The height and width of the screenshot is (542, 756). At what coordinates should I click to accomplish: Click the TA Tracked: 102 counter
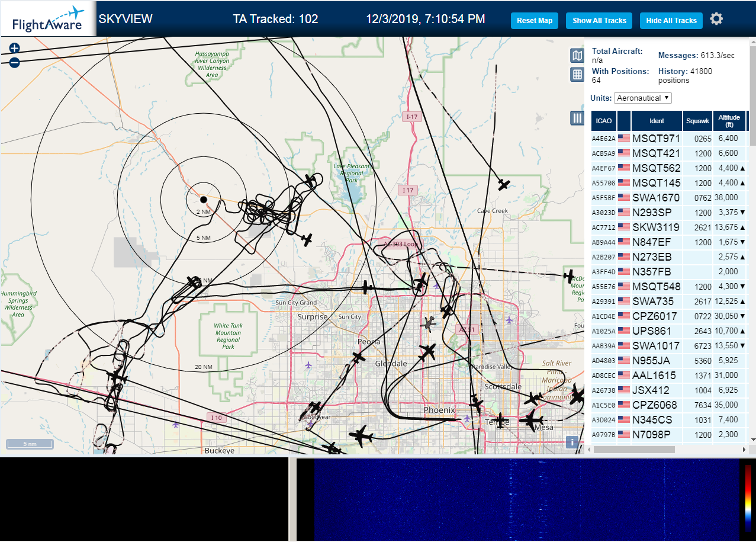(275, 19)
